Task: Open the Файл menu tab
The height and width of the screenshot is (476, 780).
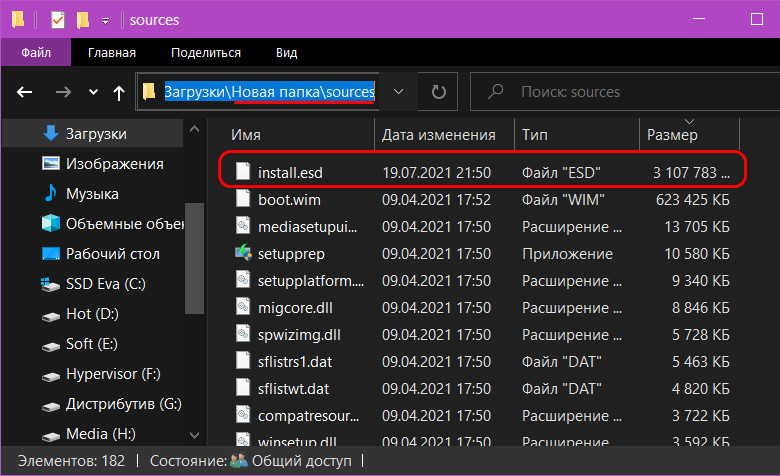Action: point(36,52)
